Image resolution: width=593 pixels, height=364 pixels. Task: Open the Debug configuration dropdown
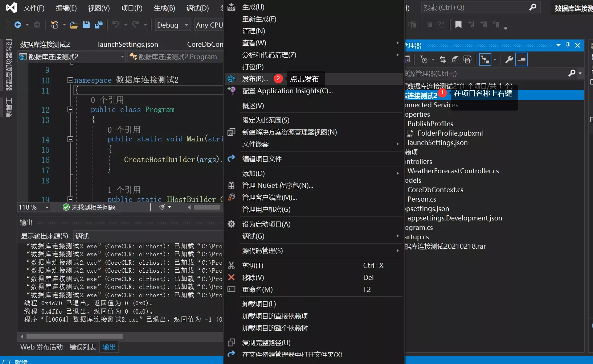click(172, 25)
